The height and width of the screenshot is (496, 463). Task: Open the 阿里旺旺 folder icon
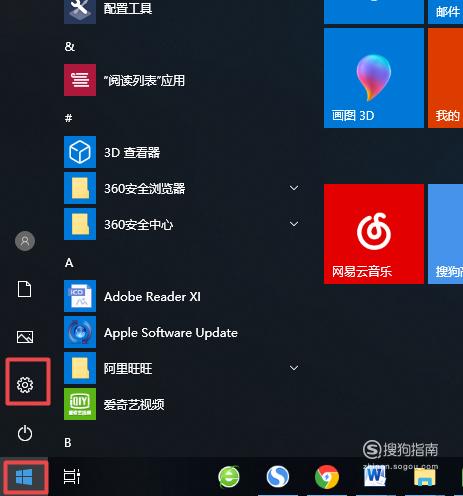(x=80, y=368)
